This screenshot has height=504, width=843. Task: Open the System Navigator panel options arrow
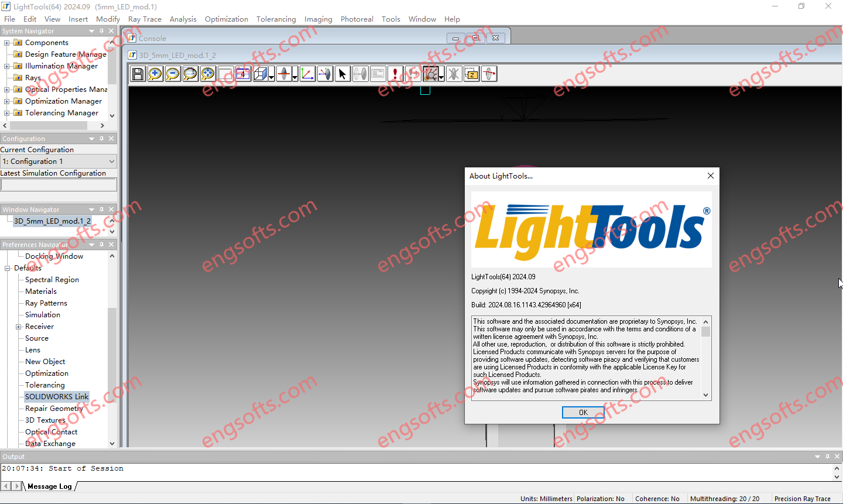coord(91,31)
